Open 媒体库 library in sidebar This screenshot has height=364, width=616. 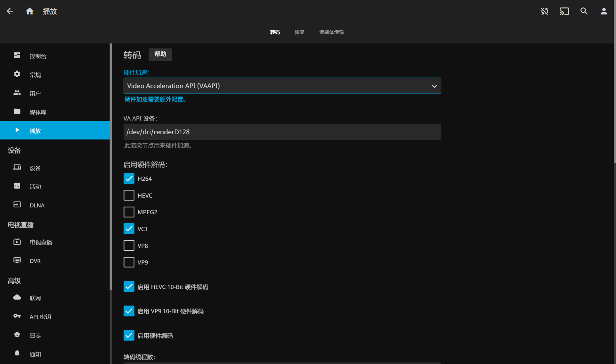point(38,112)
